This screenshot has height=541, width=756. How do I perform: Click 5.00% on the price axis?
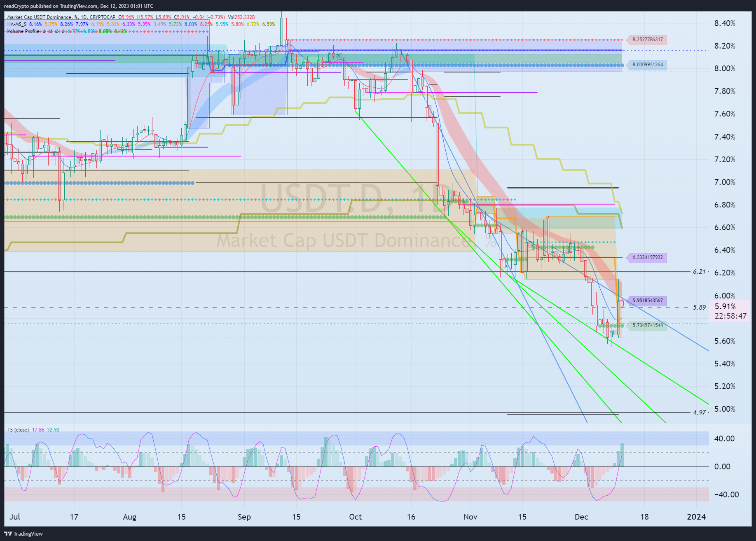(x=725, y=409)
